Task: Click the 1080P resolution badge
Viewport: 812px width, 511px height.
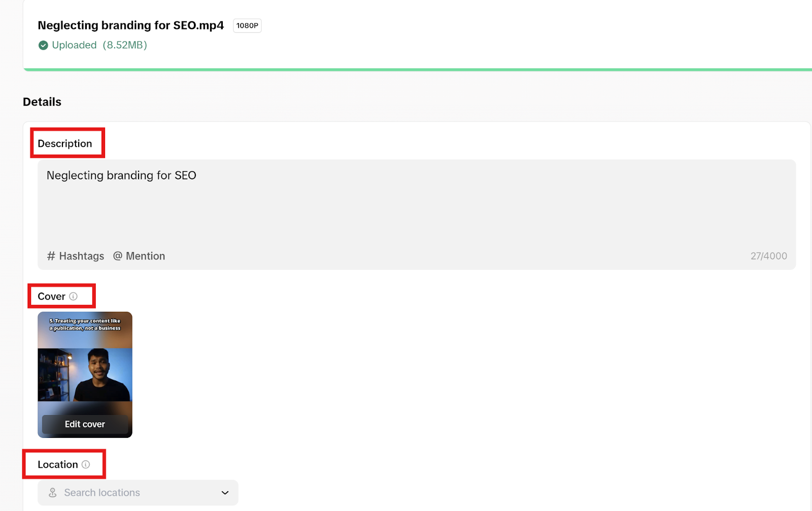Action: [247, 25]
